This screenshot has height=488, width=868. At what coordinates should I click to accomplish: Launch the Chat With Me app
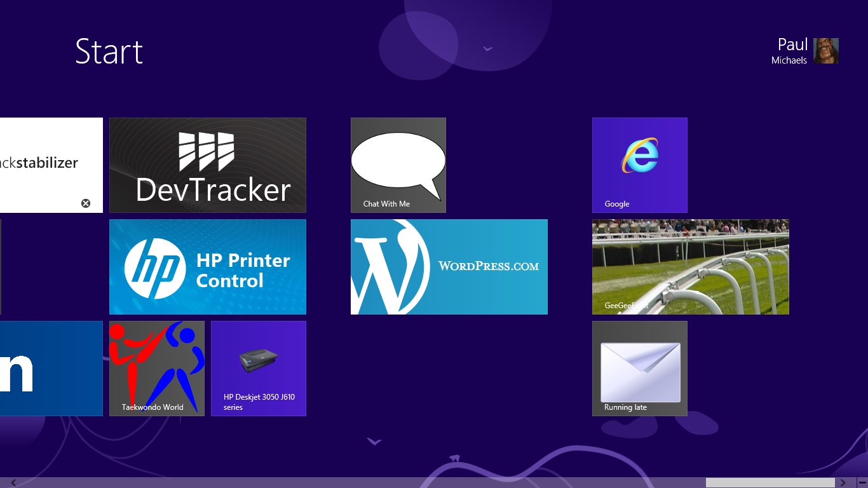pos(398,165)
